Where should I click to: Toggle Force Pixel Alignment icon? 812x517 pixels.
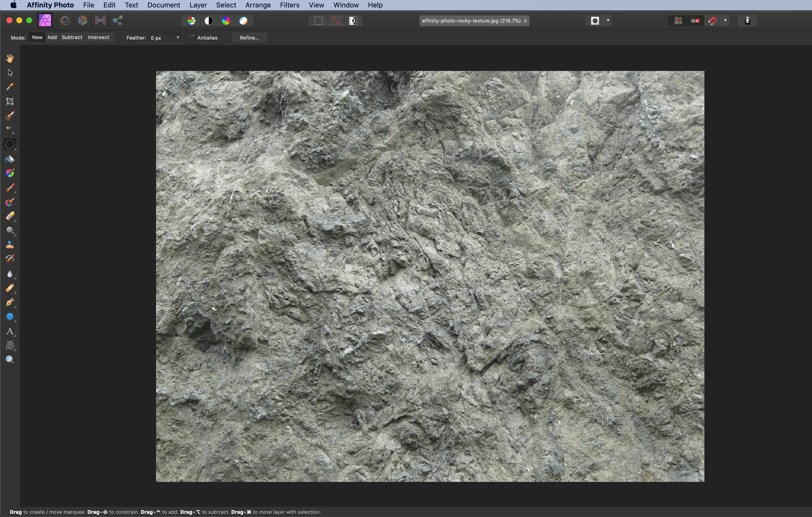coord(678,21)
